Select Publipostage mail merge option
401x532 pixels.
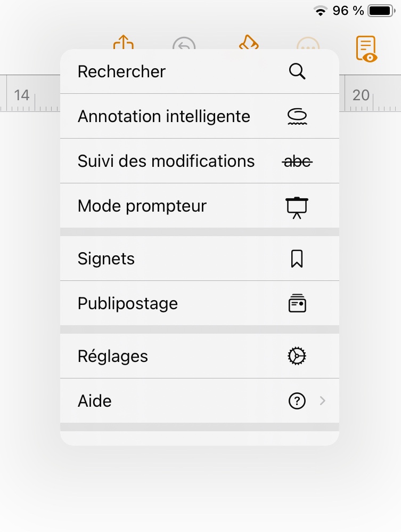coord(128,303)
